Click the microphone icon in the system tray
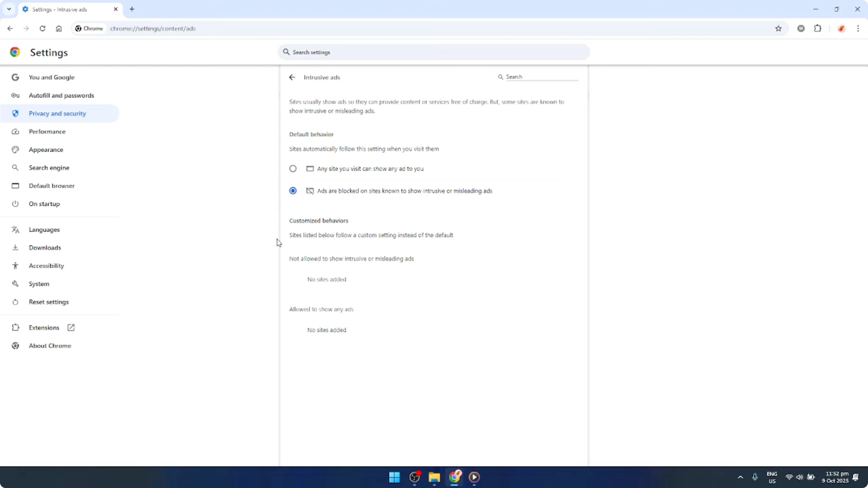 point(755,477)
